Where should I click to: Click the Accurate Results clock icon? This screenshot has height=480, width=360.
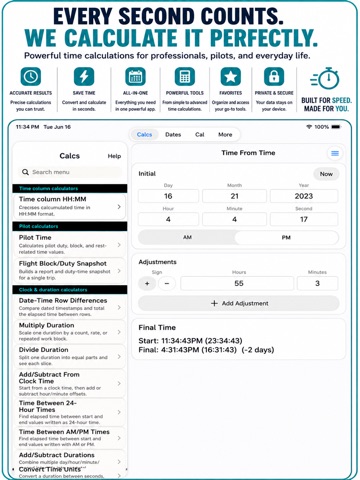[31, 76]
